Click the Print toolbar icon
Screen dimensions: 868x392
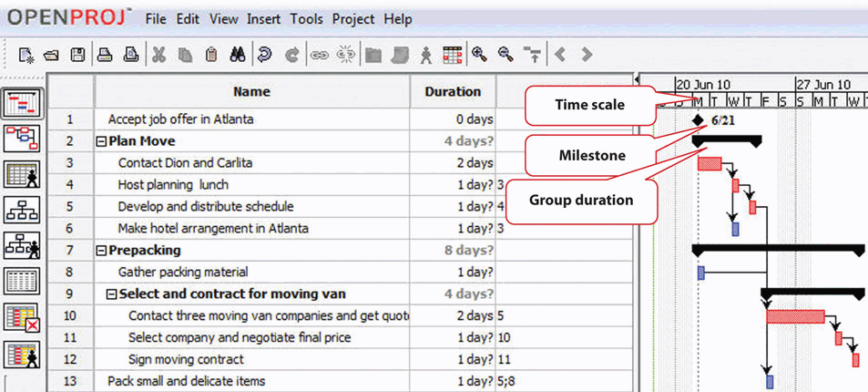(x=105, y=55)
